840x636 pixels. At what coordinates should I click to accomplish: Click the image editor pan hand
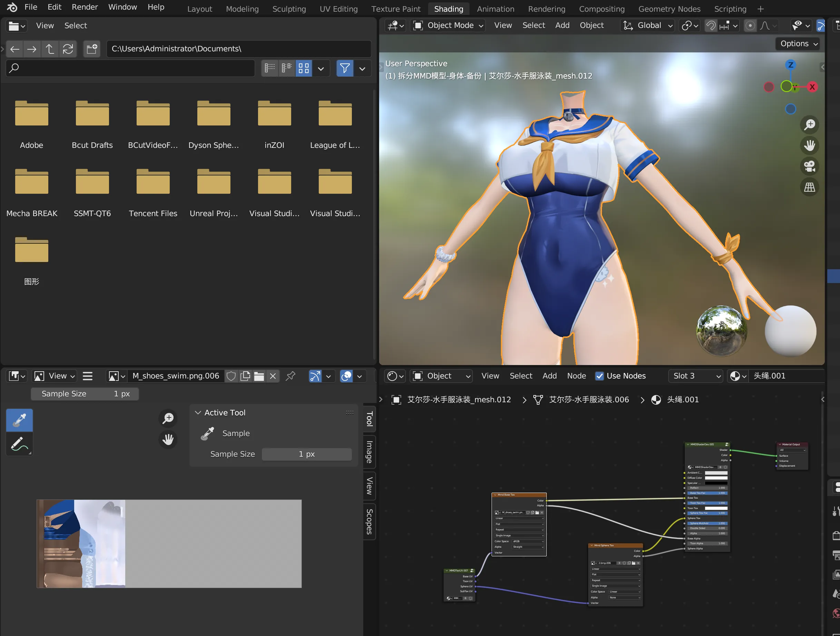(168, 440)
